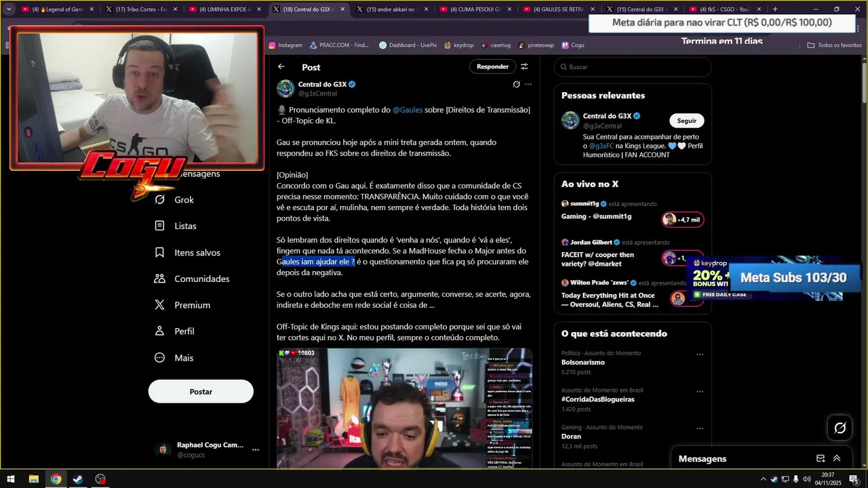Open the Instagram bookmark
This screenshot has width=868, height=488.
point(285,45)
